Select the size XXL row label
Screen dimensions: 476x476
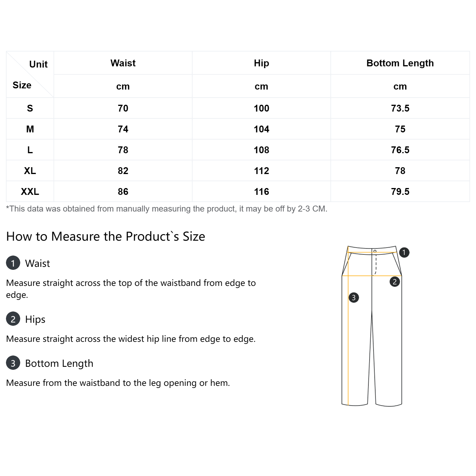pos(30,192)
